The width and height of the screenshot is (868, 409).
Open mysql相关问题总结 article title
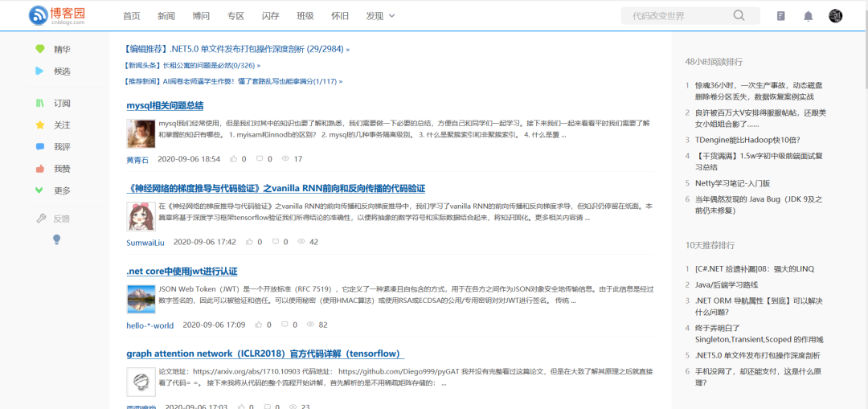point(165,106)
